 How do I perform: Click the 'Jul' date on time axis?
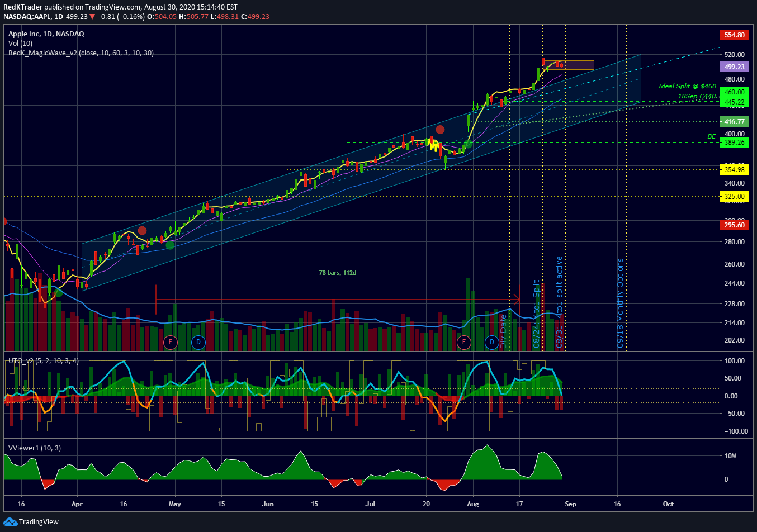370,504
